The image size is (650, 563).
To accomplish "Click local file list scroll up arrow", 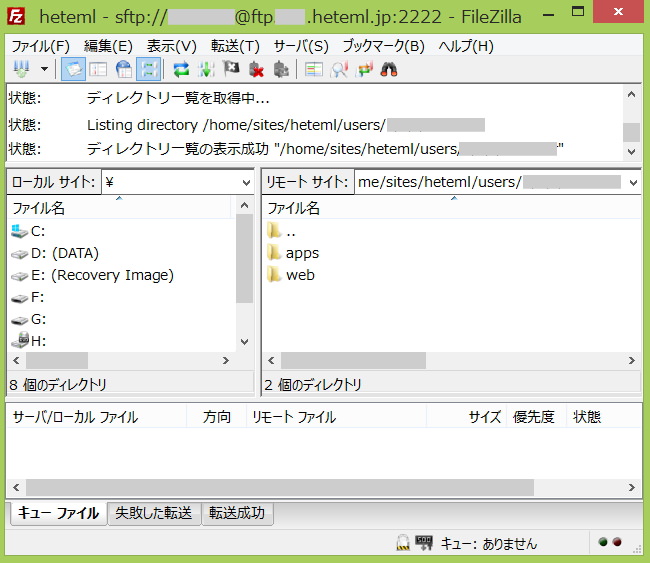I will [x=245, y=205].
